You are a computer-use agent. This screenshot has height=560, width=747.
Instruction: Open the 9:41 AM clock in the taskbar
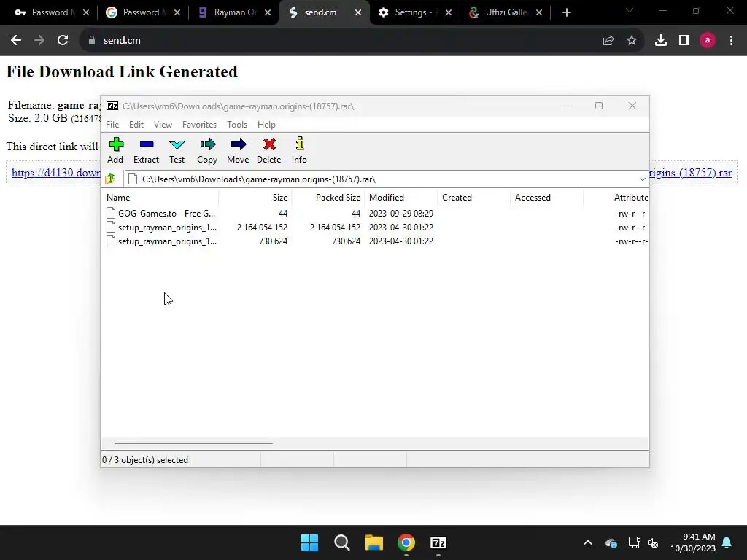[x=693, y=542]
